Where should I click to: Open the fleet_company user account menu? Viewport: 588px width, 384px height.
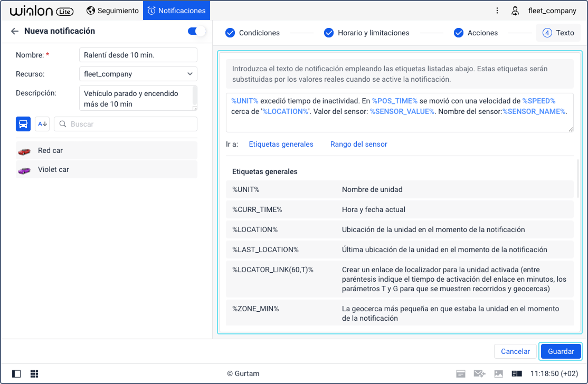544,11
